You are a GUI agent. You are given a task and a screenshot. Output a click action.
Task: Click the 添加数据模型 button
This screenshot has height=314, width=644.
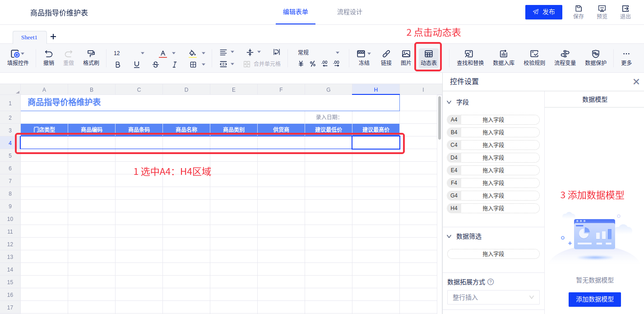point(594,299)
